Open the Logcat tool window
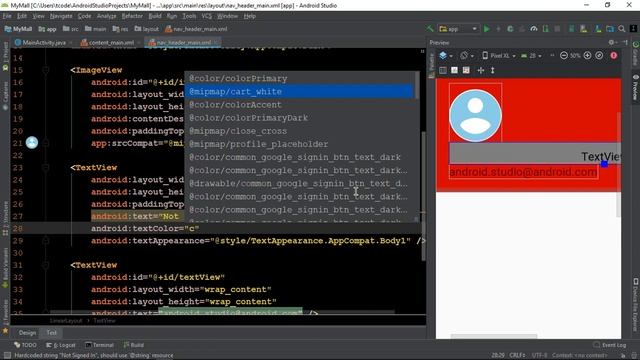The height and width of the screenshot is (360, 640). point(61,345)
